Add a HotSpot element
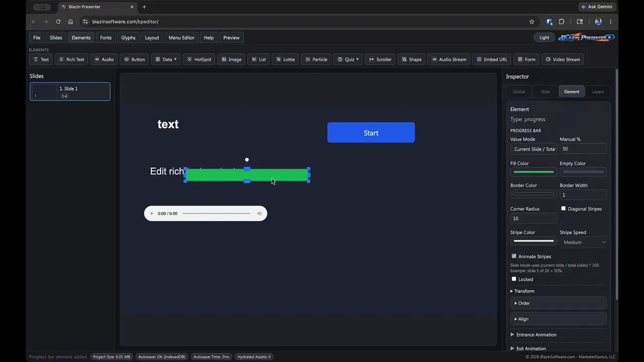This screenshot has width=644, height=362. [199, 59]
